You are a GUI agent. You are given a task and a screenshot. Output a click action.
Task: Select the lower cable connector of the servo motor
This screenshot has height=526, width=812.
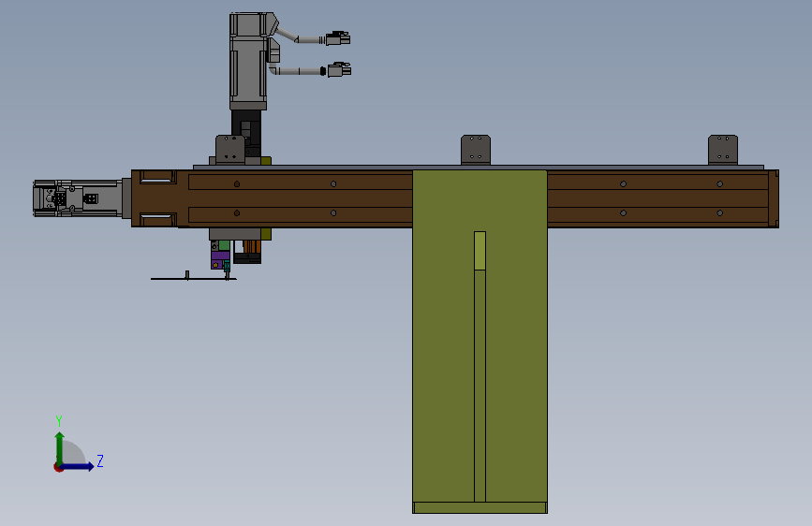point(339,69)
